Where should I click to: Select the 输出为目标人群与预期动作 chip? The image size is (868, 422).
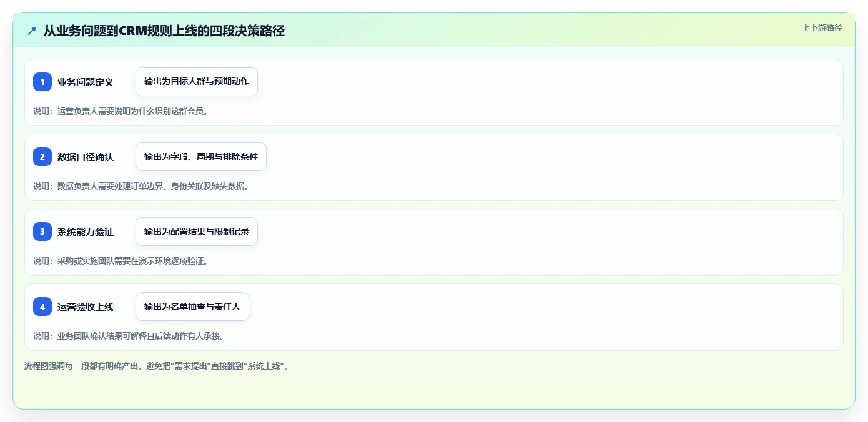click(197, 82)
